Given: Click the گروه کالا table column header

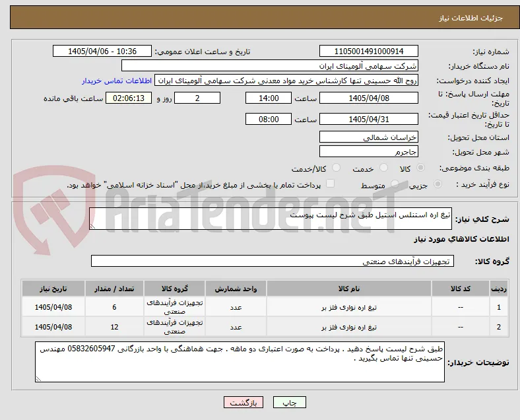Looking at the screenshot, I should click(174, 289).
